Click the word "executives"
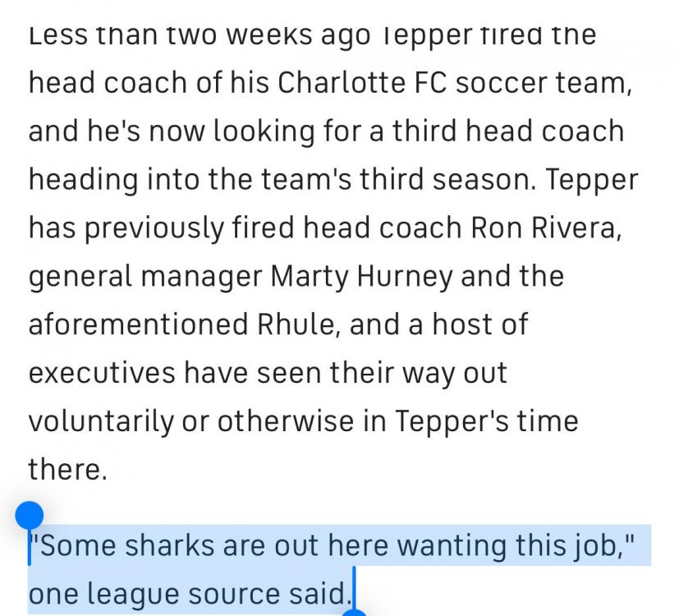Viewport: 679px width, 616px height. tap(102, 372)
